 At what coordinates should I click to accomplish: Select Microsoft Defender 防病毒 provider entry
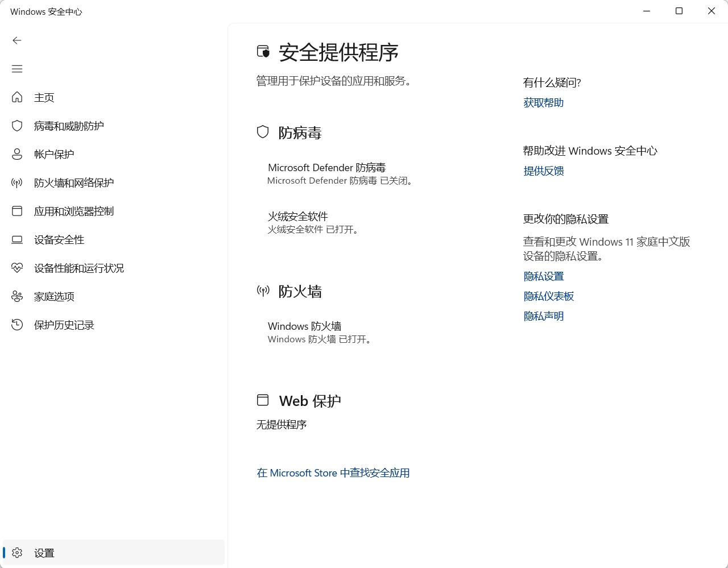326,168
